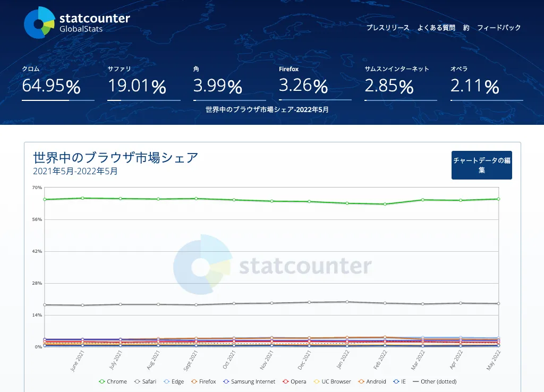Click the Chrome May 2022 data point

(498, 199)
